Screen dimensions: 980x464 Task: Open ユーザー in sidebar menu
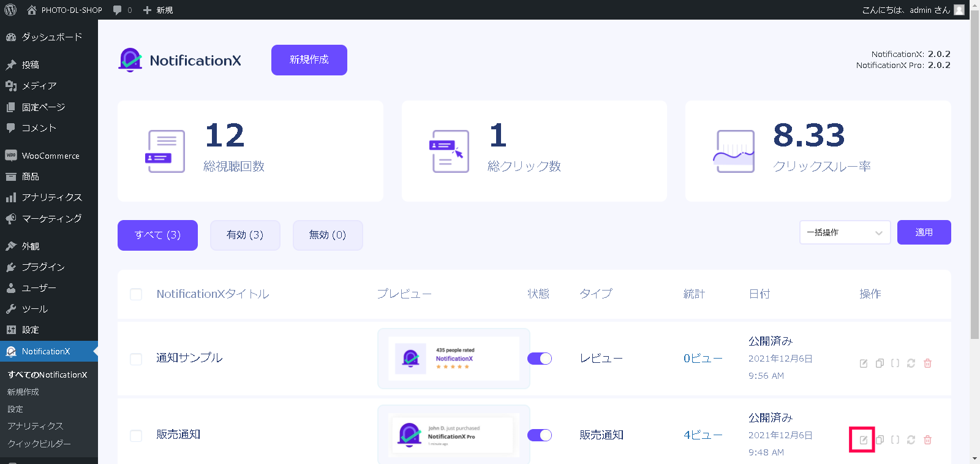tap(49, 288)
